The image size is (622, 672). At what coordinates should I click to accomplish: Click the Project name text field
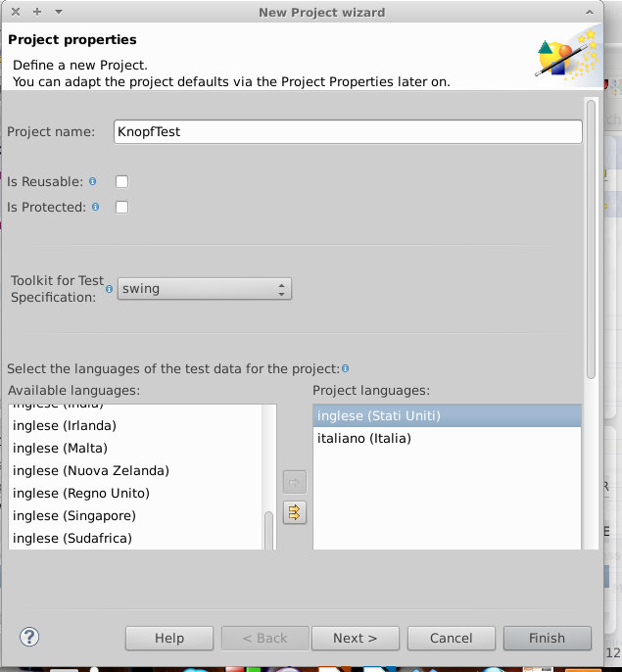coord(347,132)
